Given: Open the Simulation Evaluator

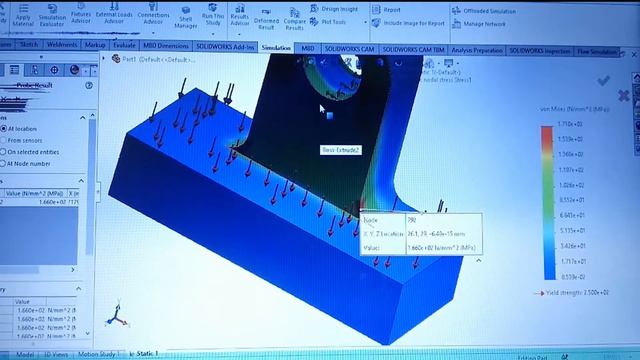Looking at the screenshot, I should [52, 16].
